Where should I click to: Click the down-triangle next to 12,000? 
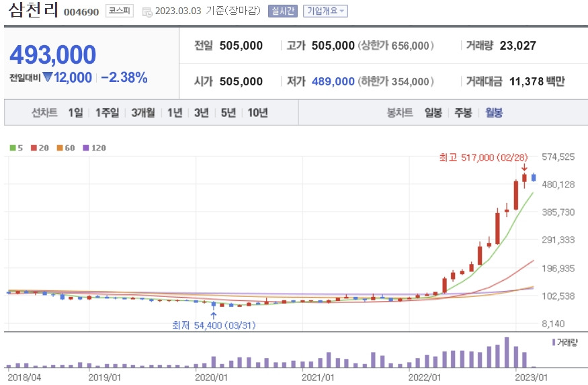48,77
